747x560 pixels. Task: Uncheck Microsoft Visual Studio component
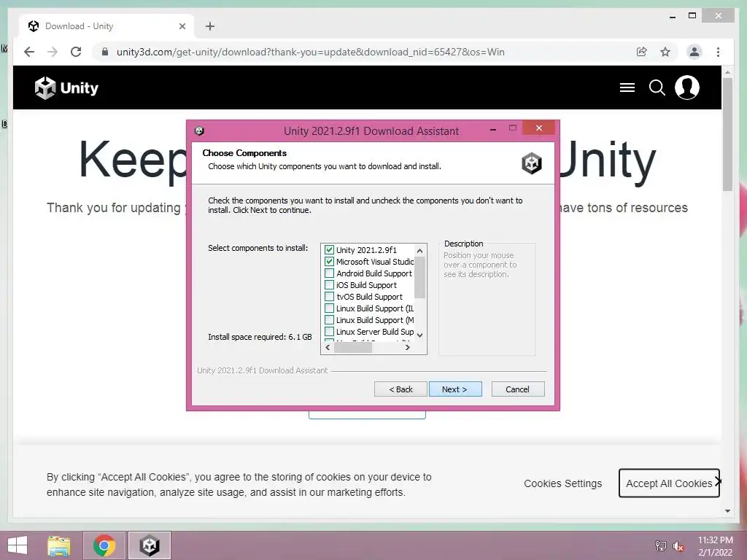[x=329, y=262]
